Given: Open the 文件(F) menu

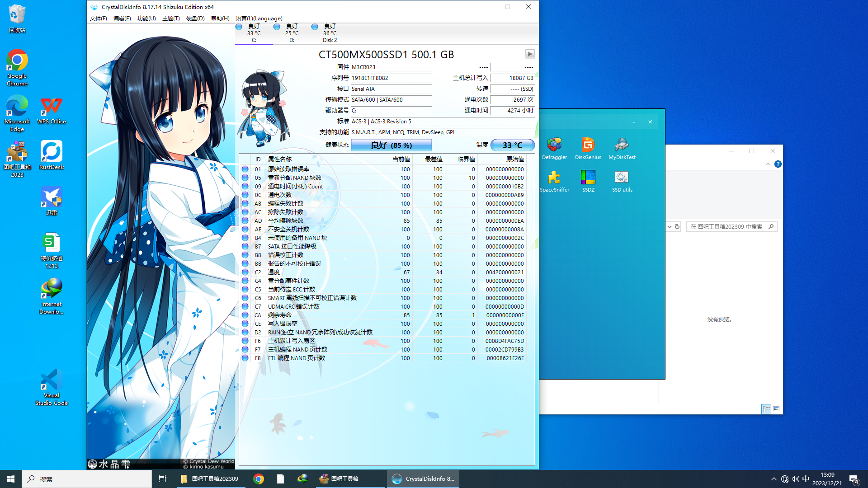Looking at the screenshot, I should pos(99,18).
